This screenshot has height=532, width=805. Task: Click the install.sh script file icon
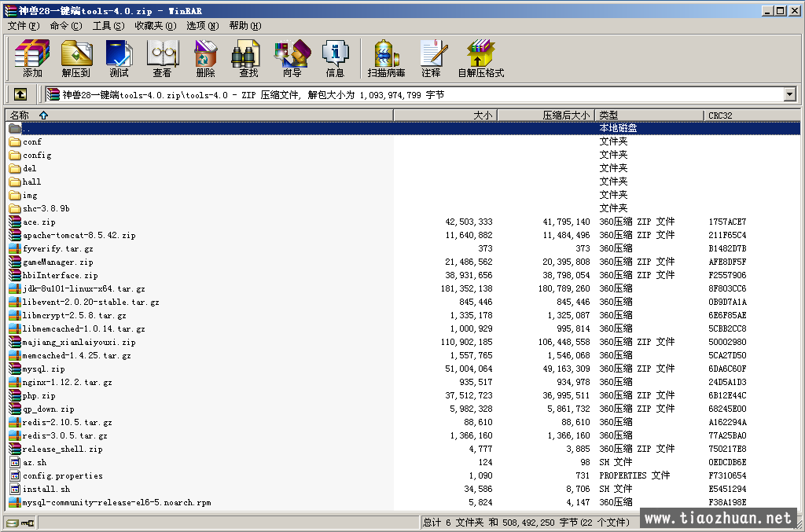(15, 489)
